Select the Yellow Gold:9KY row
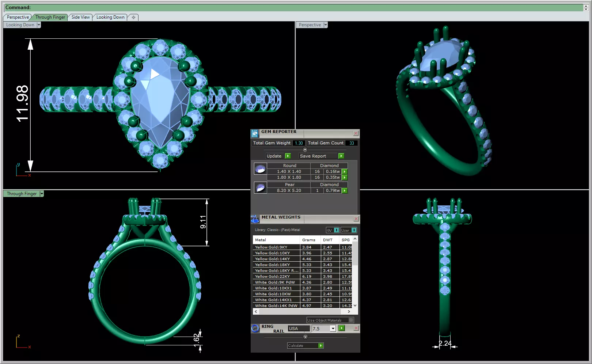 pos(303,247)
